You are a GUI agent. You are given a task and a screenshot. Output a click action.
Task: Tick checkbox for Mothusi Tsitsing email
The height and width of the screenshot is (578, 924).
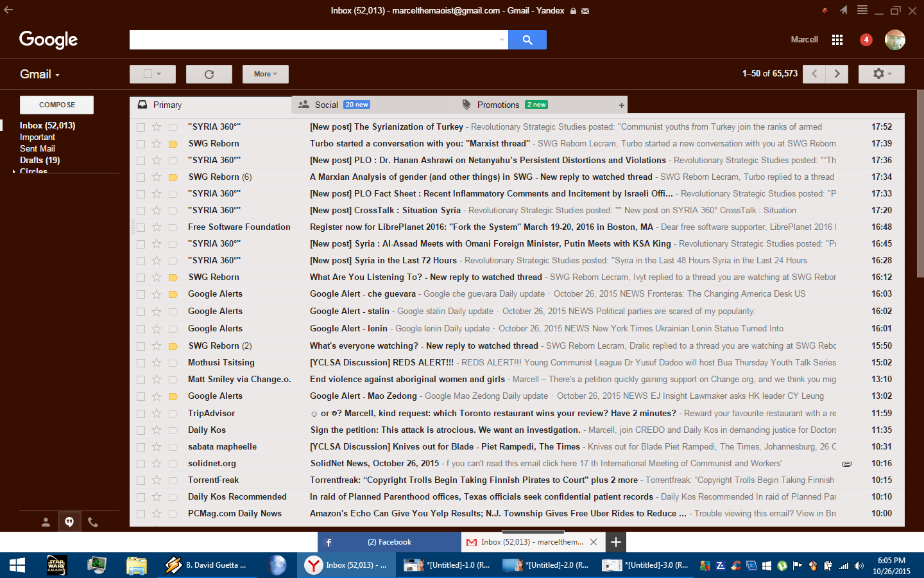point(141,363)
